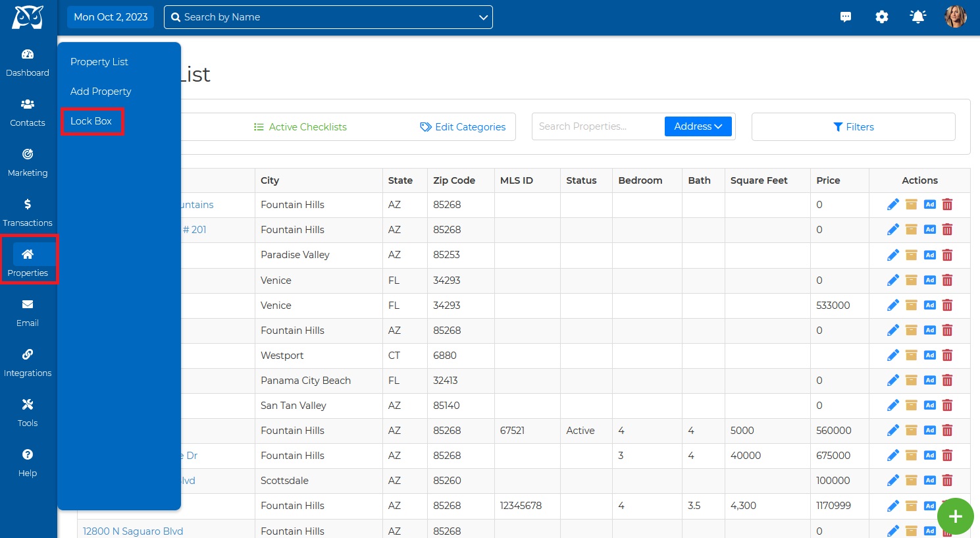Screen dimensions: 980x538
Task: Open Lock Box from the menu
Action: (91, 121)
